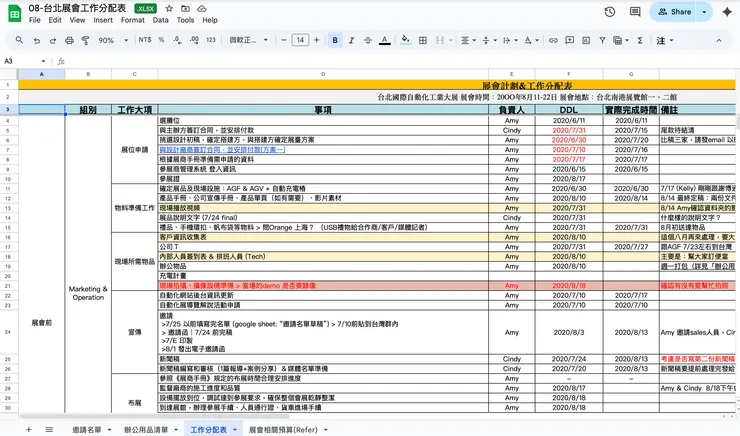
Task: Open filter views table dropdown
Action: coord(621,41)
